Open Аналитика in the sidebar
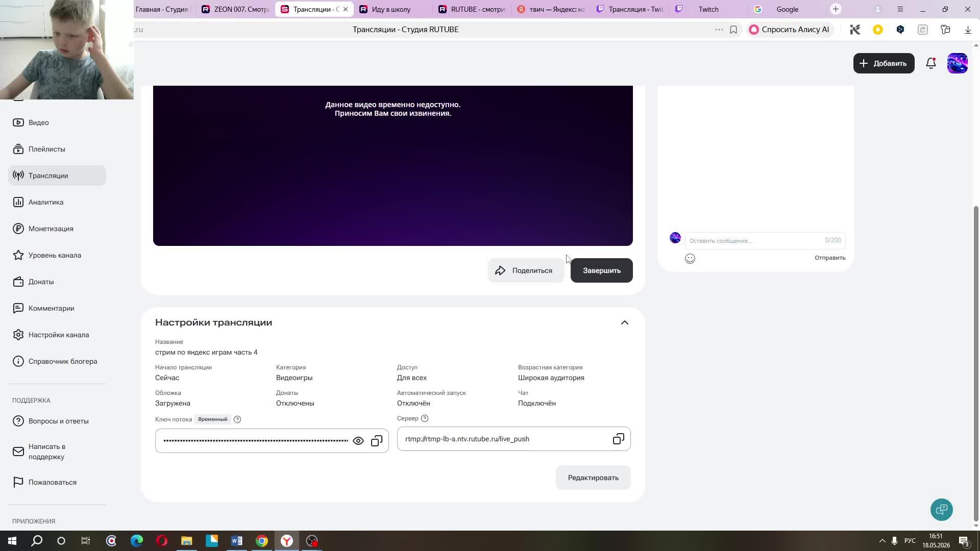 (x=57, y=202)
